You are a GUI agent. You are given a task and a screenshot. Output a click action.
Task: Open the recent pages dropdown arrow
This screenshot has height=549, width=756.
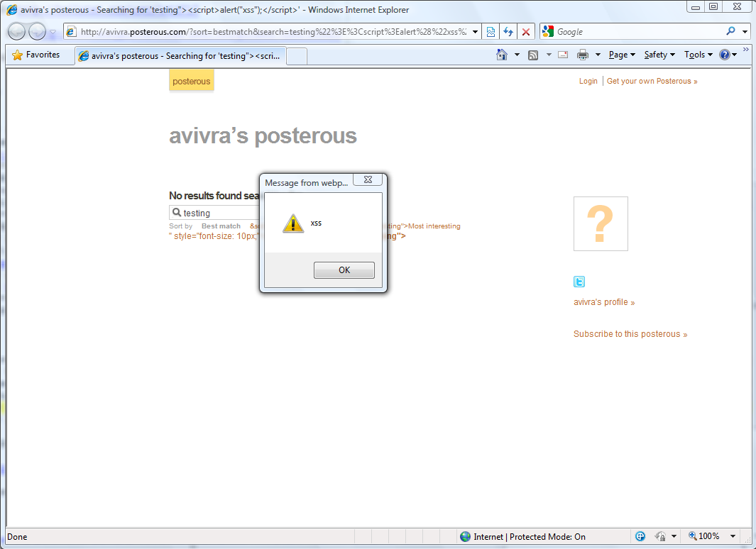click(53, 32)
